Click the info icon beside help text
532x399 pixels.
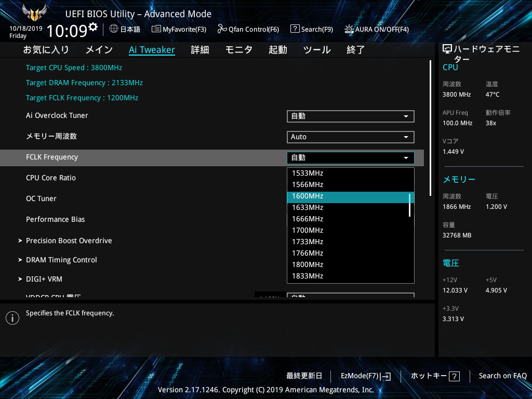12,318
